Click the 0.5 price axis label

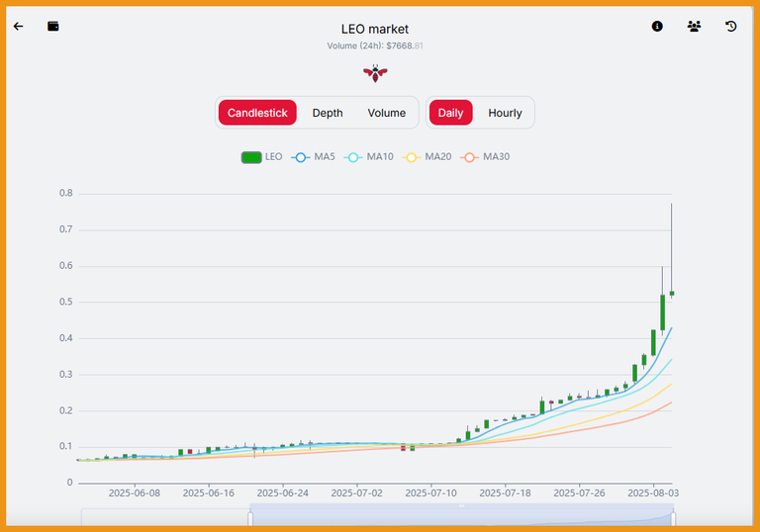(x=66, y=302)
